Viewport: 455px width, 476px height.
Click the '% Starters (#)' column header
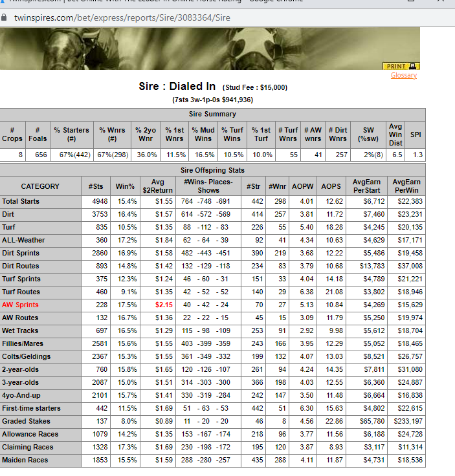[72, 135]
